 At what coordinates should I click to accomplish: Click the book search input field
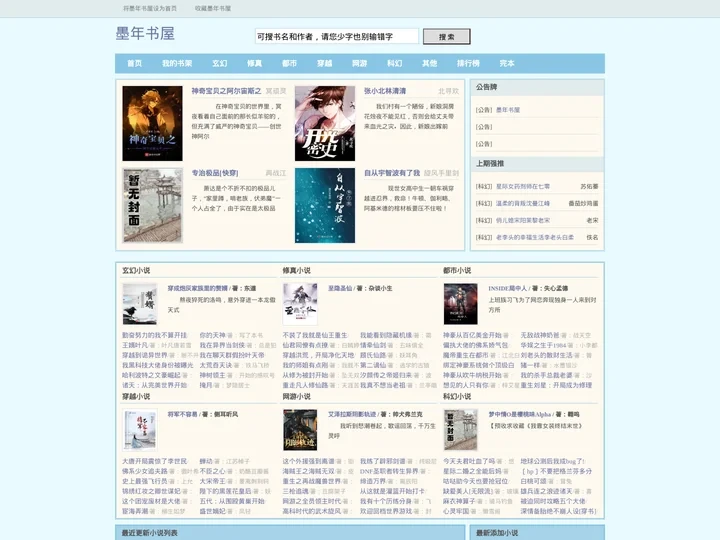tap(337, 36)
